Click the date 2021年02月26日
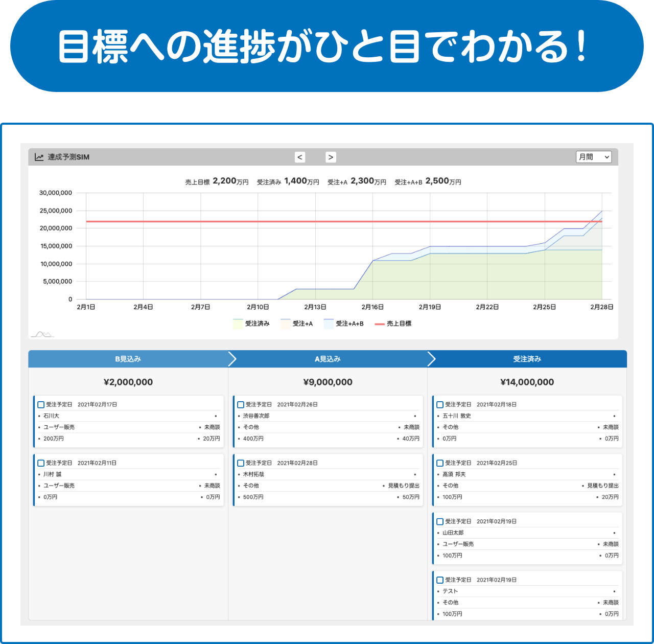The height and width of the screenshot is (644, 654). point(297,404)
